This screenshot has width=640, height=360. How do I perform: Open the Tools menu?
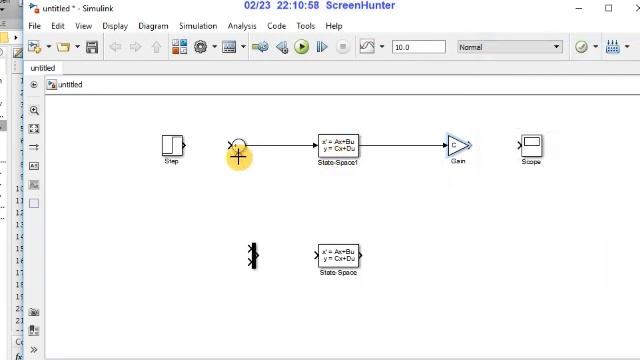click(305, 26)
